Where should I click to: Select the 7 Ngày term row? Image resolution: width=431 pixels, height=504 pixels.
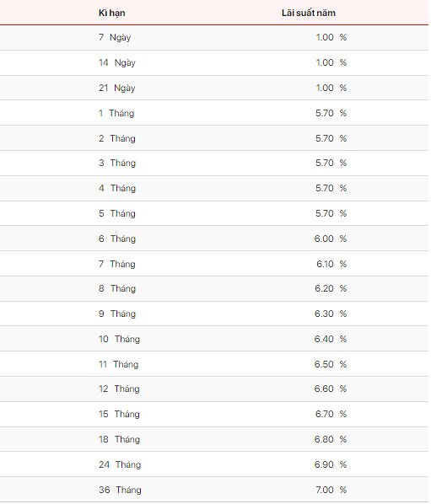pyautogui.click(x=214, y=38)
